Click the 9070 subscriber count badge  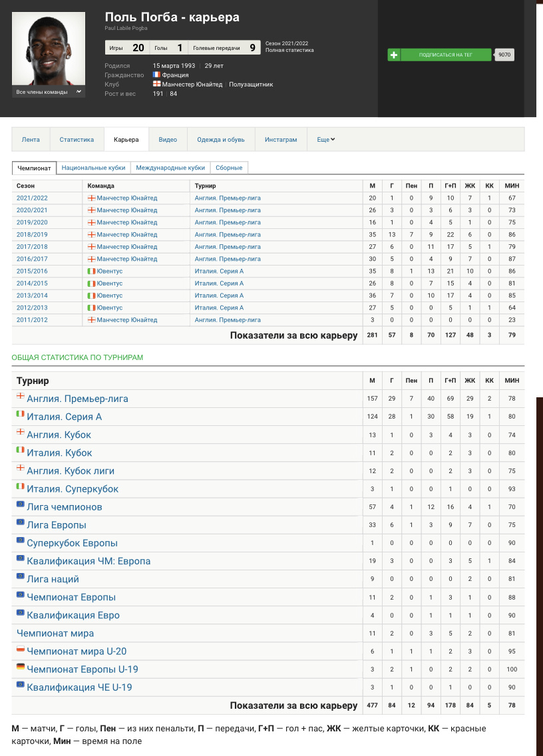(x=504, y=55)
